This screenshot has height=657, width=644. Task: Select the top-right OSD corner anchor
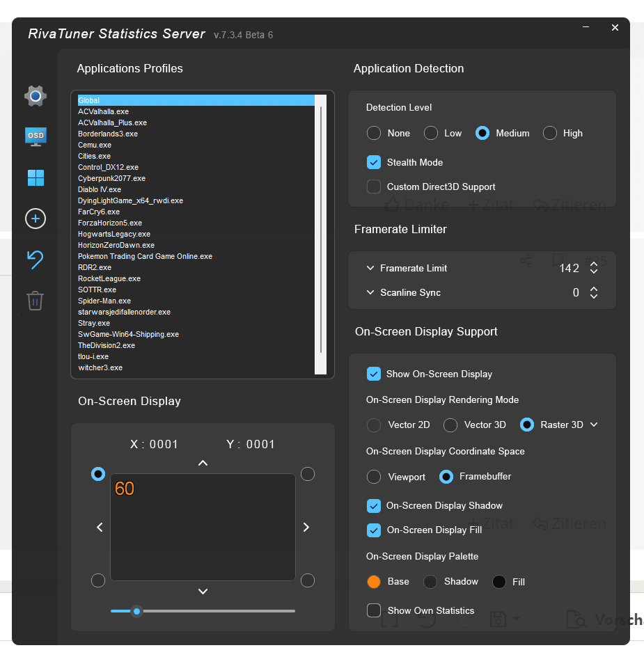(x=308, y=474)
